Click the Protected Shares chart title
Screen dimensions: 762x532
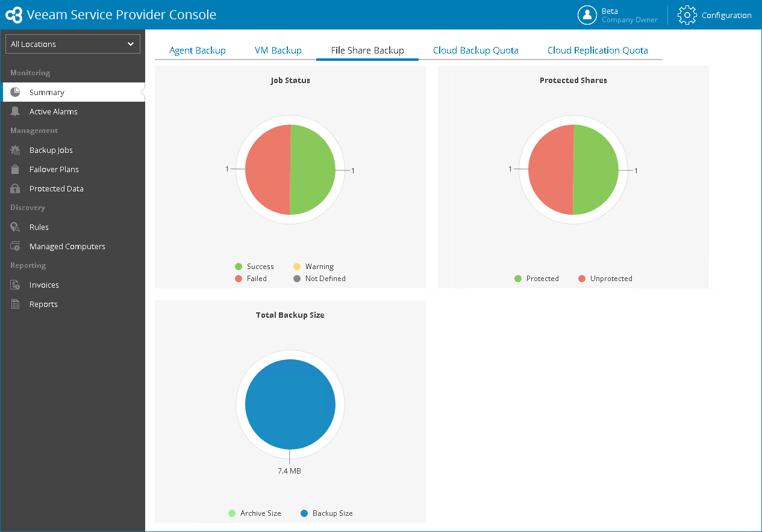coord(573,80)
